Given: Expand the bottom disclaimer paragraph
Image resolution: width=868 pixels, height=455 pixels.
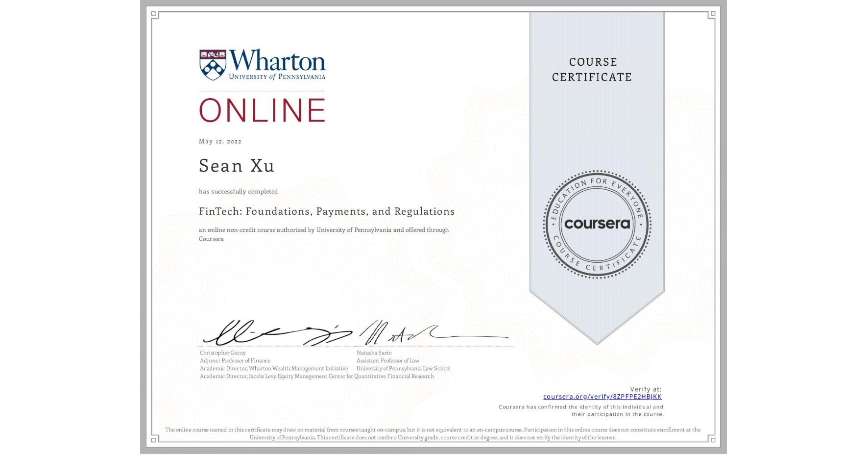Looking at the screenshot, I should point(433,433).
